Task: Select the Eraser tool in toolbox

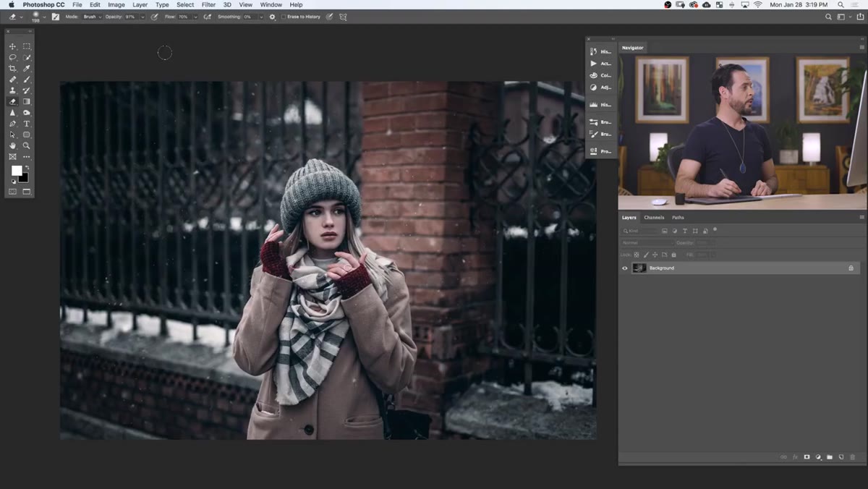Action: 12,101
